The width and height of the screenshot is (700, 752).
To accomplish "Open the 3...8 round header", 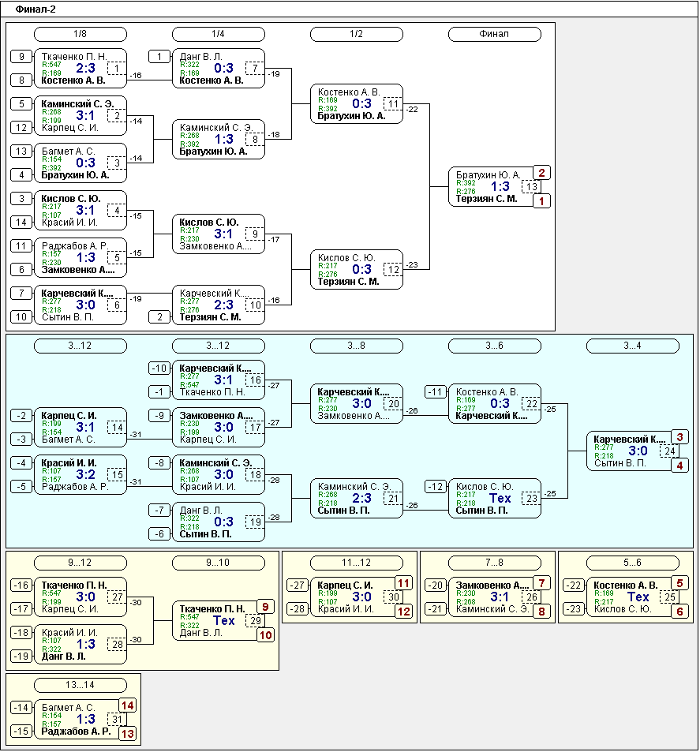I will (x=356, y=346).
